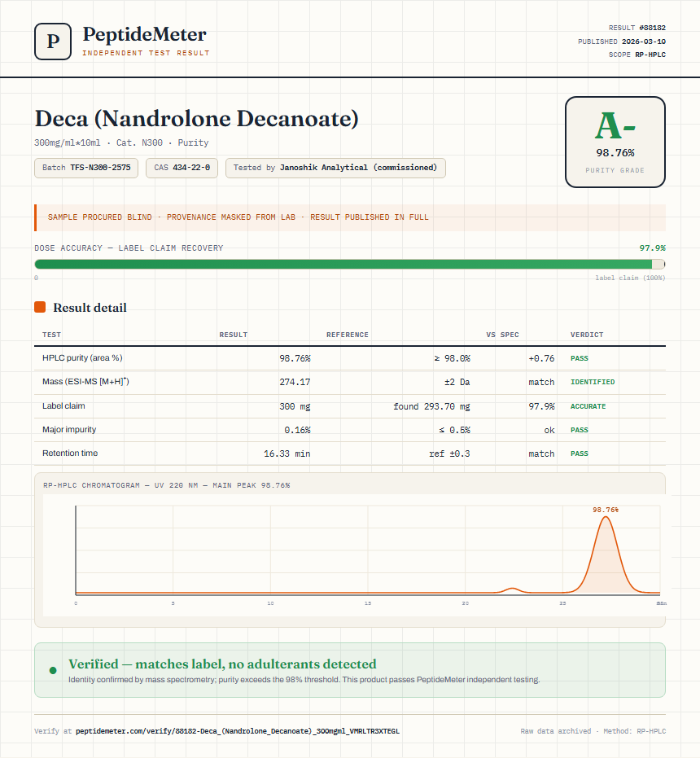Click the ±2 Da reference cell
700x758 pixels.
(457, 382)
